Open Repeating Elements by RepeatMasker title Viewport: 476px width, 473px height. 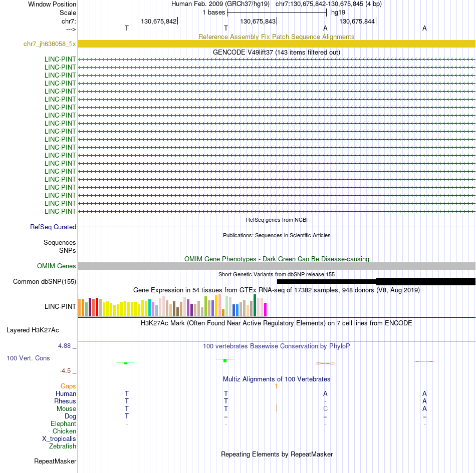(277, 454)
